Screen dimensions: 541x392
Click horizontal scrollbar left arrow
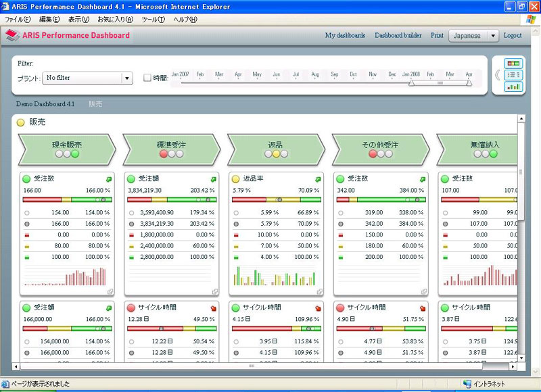[16, 366]
